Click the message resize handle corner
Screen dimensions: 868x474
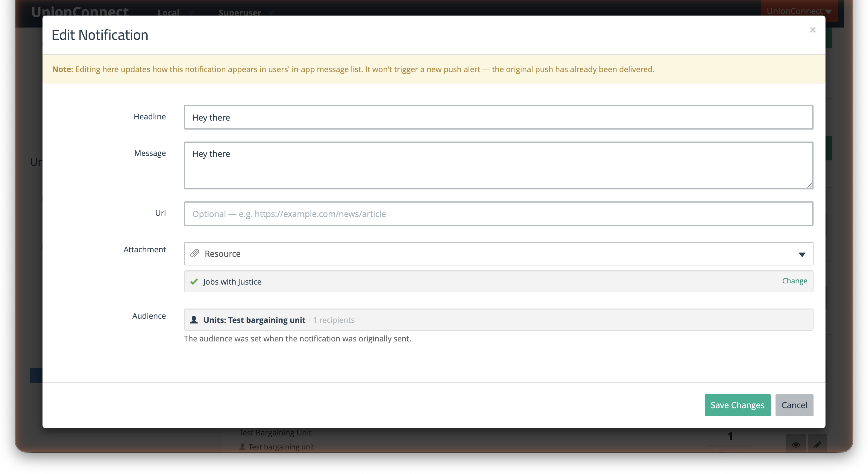809,186
